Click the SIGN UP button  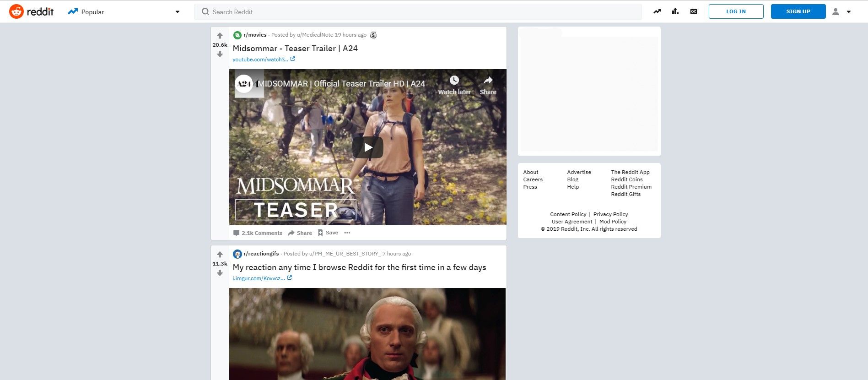(x=798, y=11)
